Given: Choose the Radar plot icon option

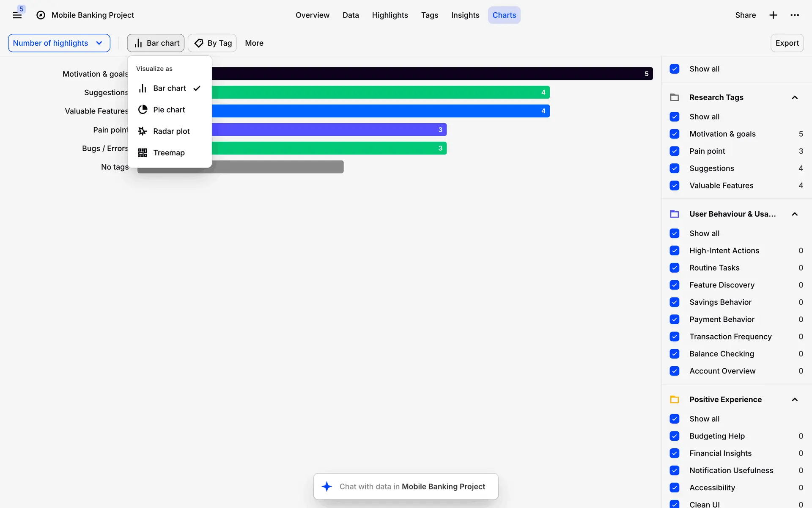Looking at the screenshot, I should click(143, 131).
